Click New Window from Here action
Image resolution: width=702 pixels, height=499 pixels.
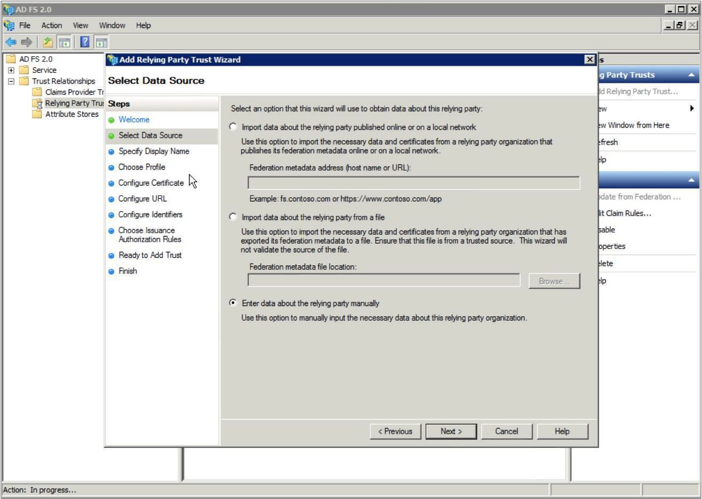pyautogui.click(x=635, y=125)
